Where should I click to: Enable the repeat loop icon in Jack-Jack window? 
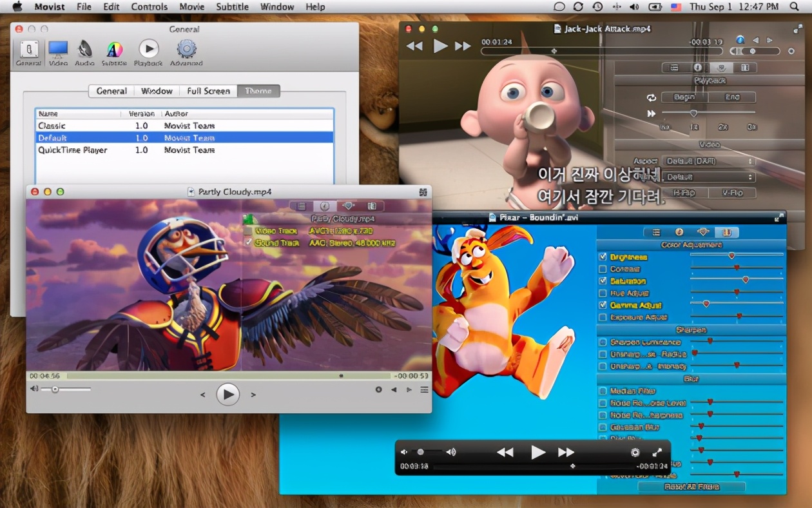[652, 97]
